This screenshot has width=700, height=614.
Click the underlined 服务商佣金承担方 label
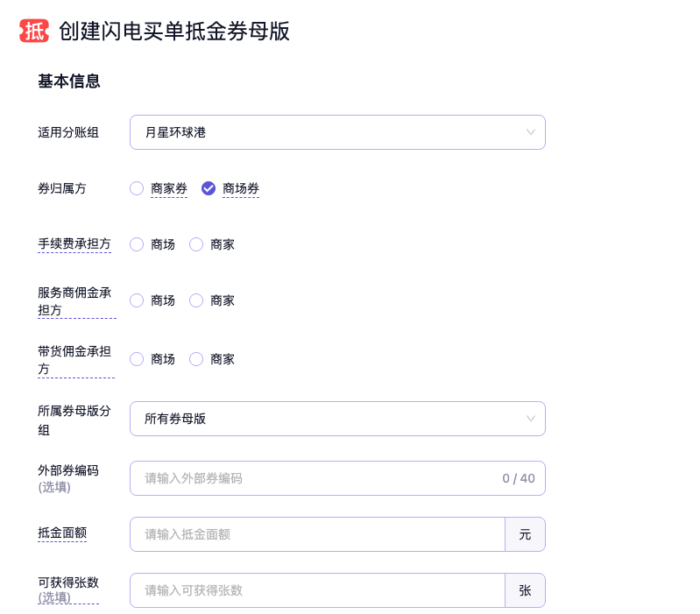74,300
